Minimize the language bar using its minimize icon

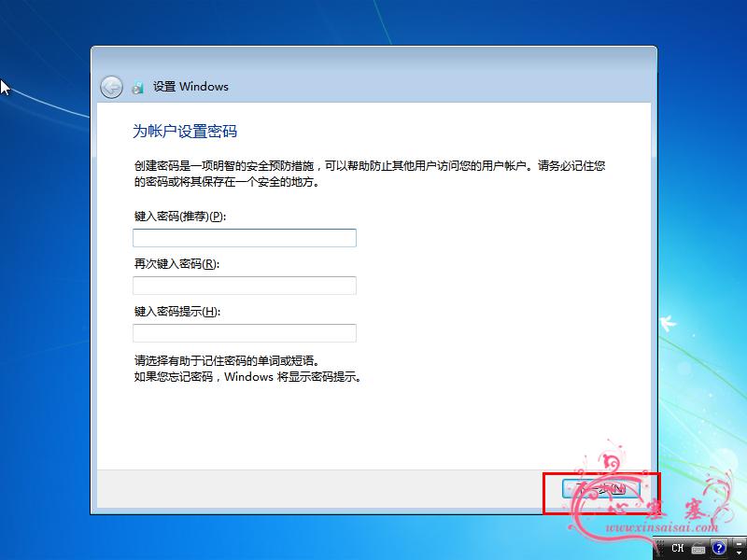pyautogui.click(x=739, y=544)
